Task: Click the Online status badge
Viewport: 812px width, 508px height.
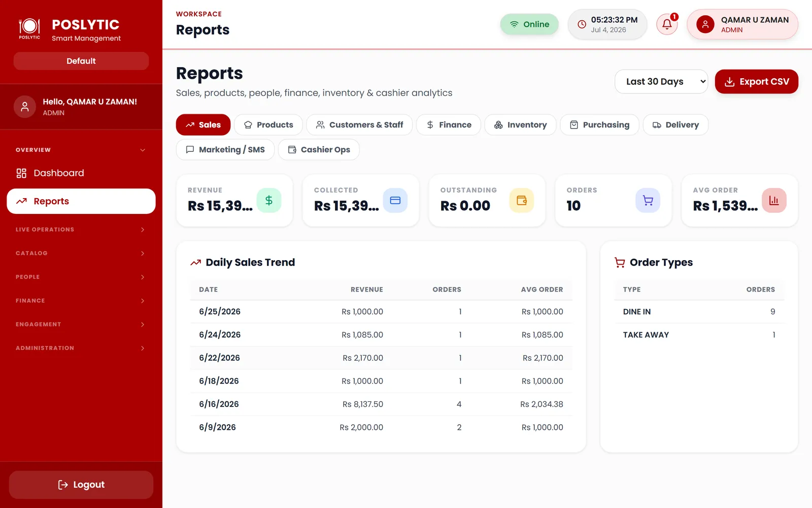Action: coord(529,24)
